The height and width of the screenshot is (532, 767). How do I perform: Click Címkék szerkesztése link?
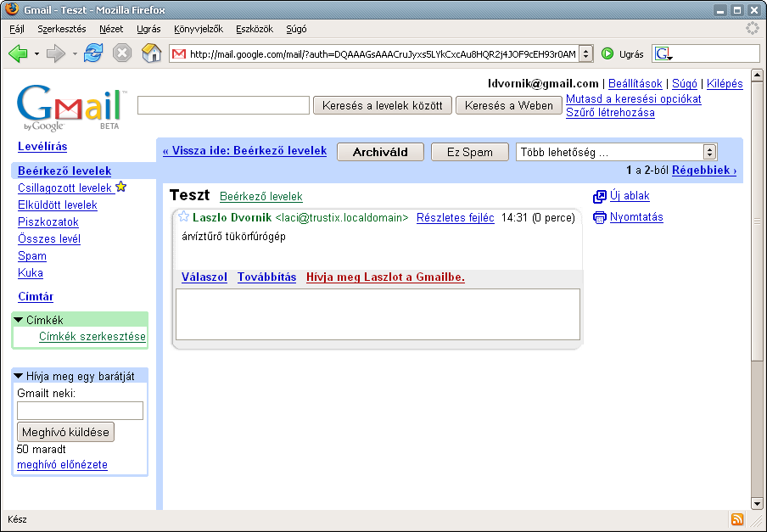(92, 336)
